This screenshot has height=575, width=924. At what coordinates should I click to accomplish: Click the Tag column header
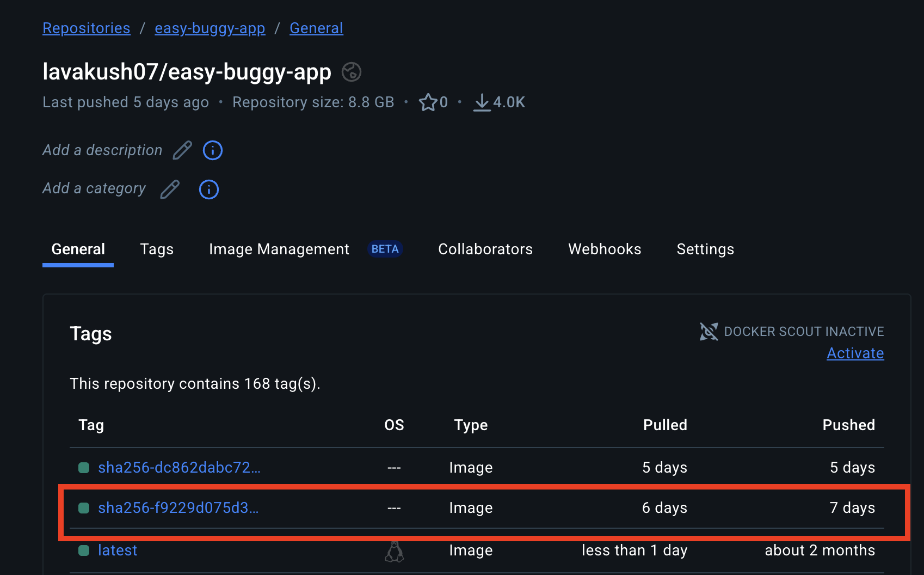[x=91, y=425]
